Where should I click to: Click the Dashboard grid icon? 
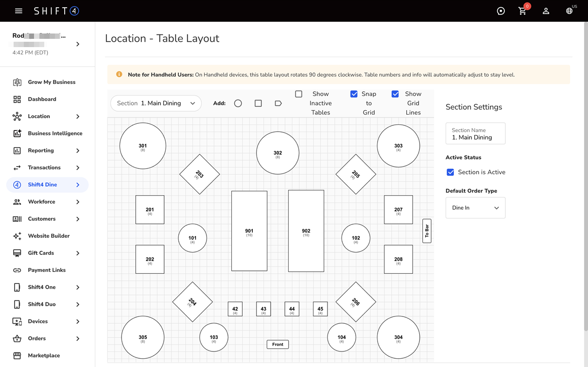point(17,99)
